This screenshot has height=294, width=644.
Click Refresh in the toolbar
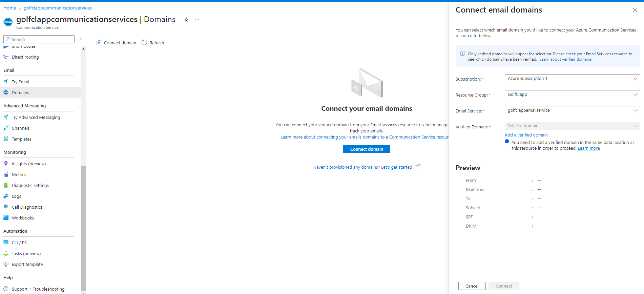point(153,43)
